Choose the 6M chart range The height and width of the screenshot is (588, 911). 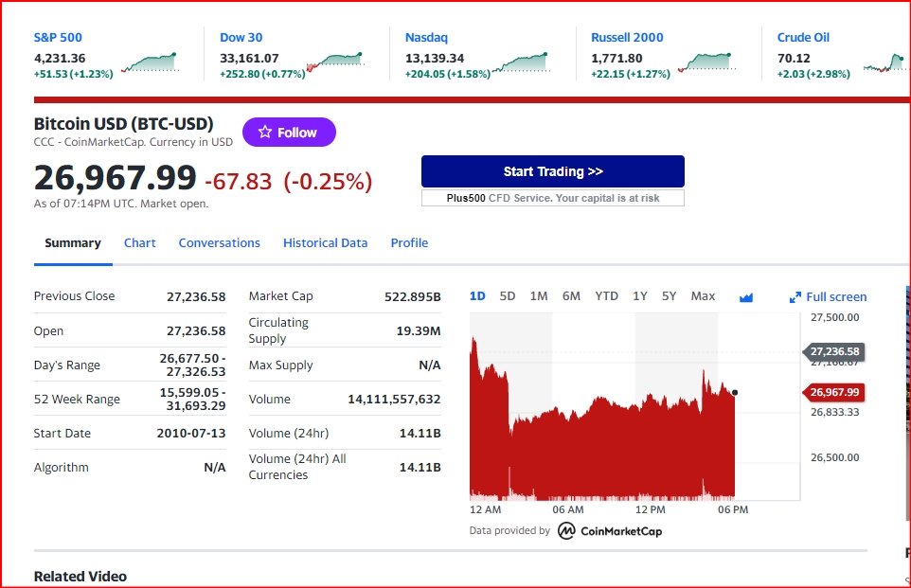(571, 296)
